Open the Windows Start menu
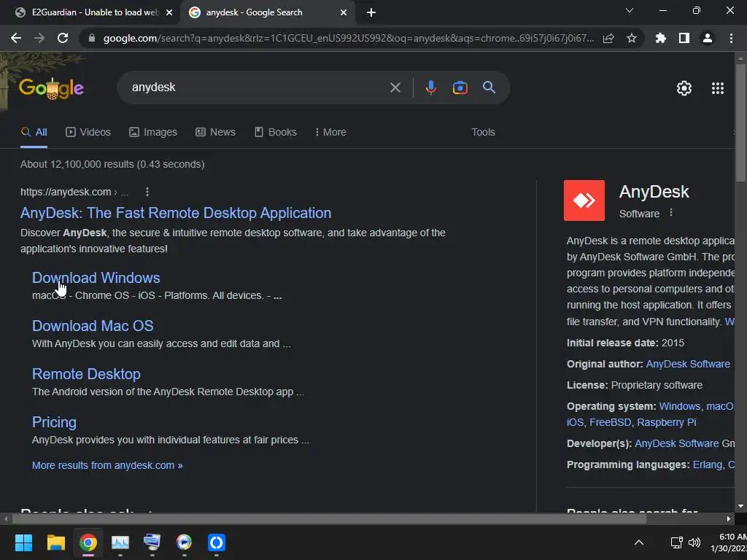Viewport: 747px width, 560px height. pos(24,542)
